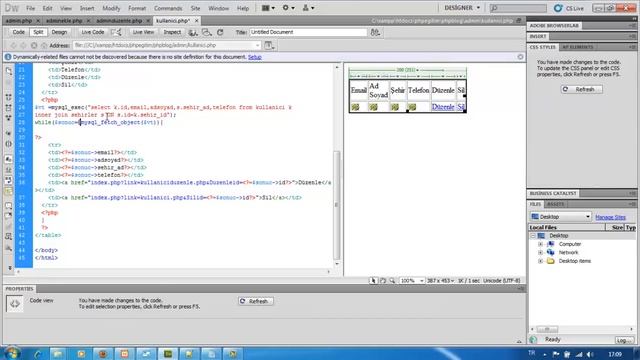
Task: Toggle the Inspect button
Action: coord(172,32)
